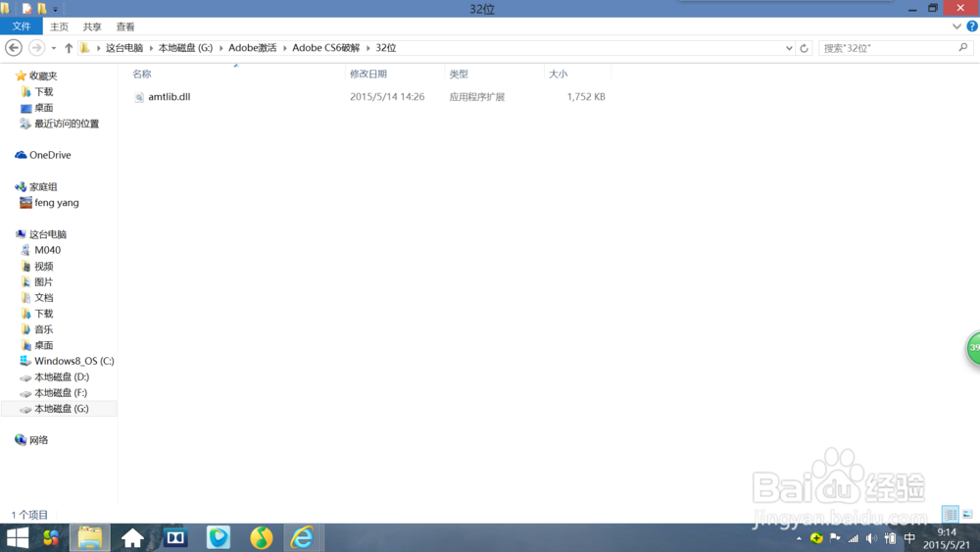Switch to large icons view
Image resolution: width=980 pixels, height=552 pixels.
(x=967, y=514)
